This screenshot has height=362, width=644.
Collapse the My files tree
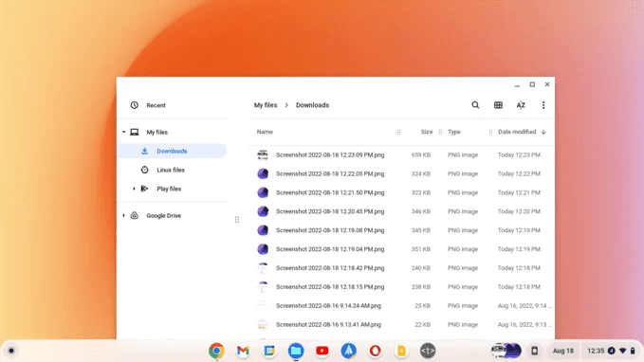tap(123, 132)
